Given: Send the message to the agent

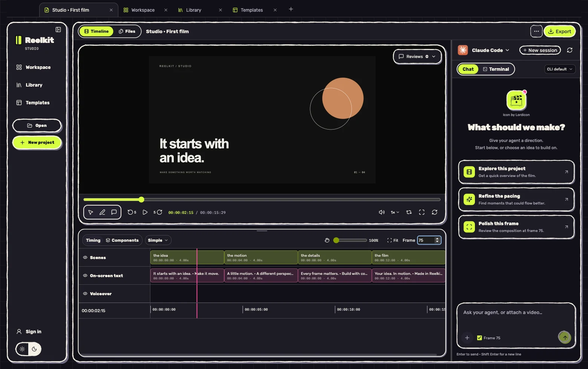Looking at the screenshot, I should [565, 337].
